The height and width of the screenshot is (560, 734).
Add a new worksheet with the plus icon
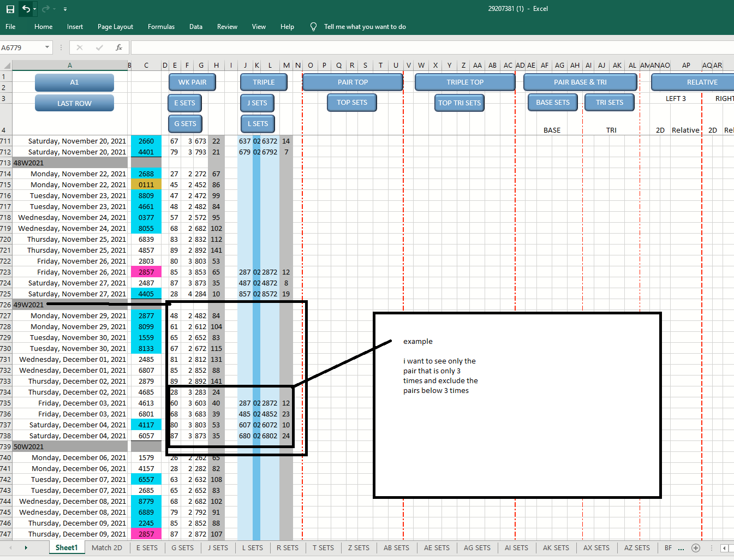[695, 547]
